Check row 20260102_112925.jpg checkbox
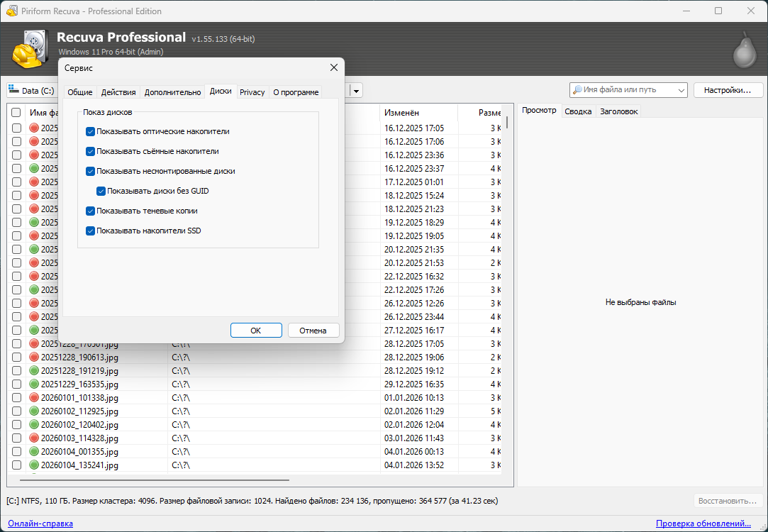The image size is (768, 532). tap(16, 411)
